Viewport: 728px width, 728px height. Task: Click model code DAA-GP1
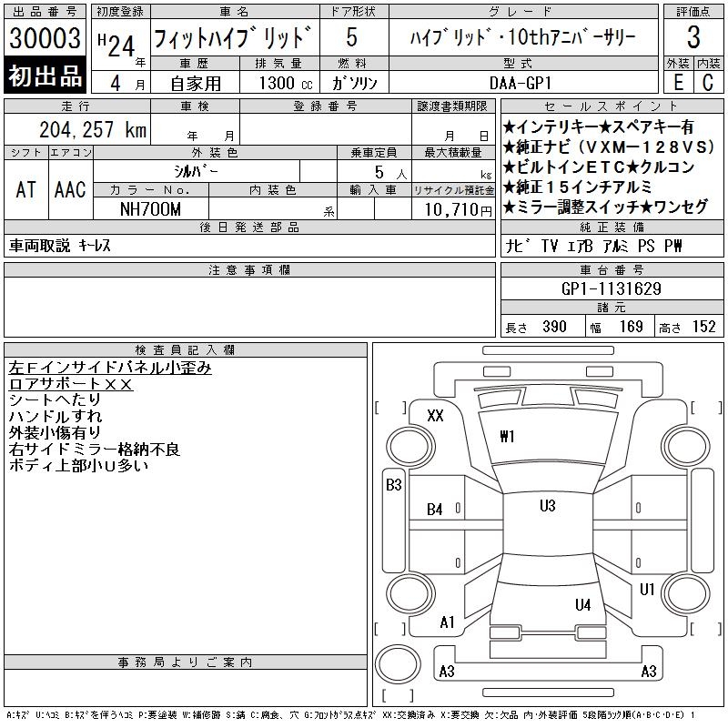click(x=521, y=83)
